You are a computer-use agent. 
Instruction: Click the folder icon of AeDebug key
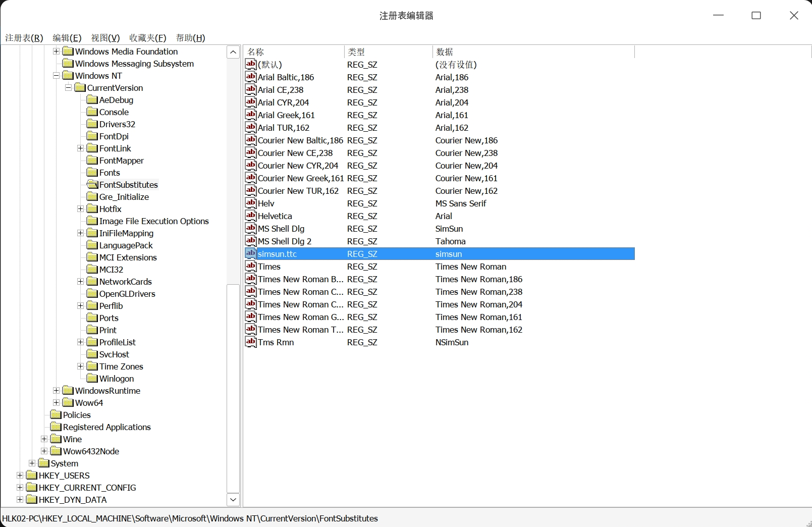(92, 99)
